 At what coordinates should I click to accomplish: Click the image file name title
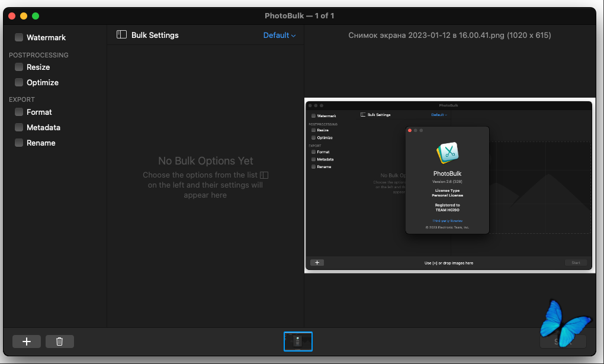[x=449, y=35]
